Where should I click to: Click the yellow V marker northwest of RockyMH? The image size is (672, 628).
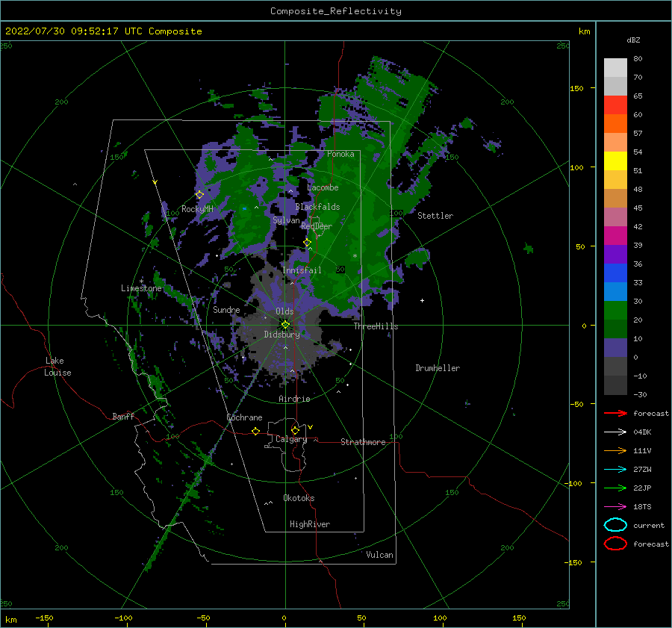[x=155, y=182]
